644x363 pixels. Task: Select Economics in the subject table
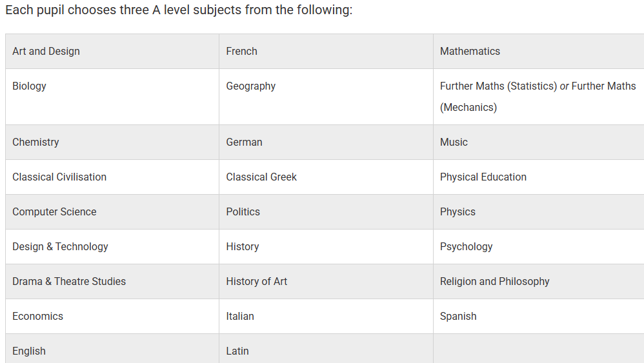[37, 317]
